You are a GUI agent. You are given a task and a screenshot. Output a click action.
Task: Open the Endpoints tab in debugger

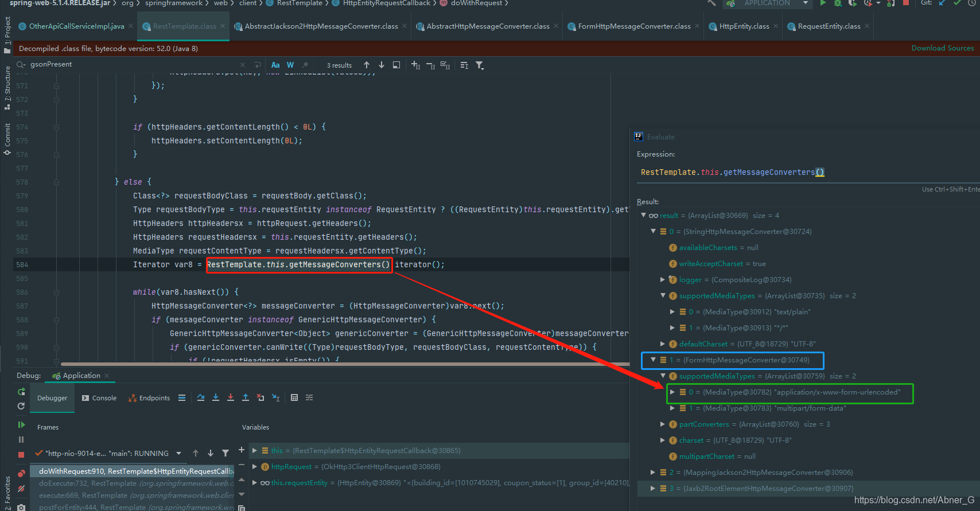point(149,398)
